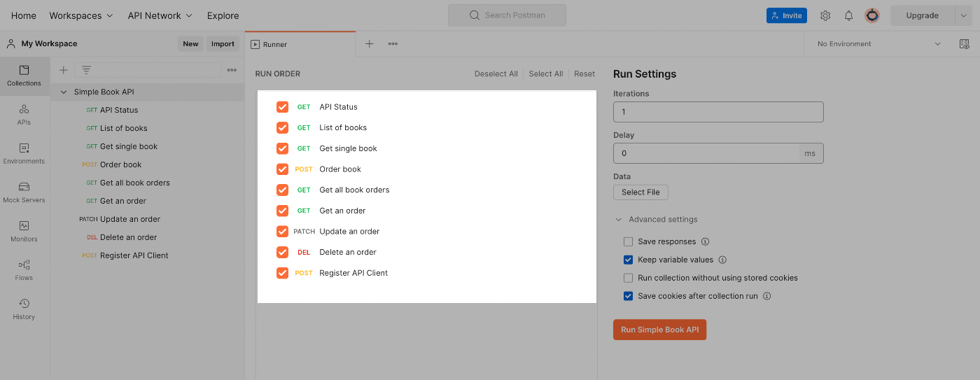This screenshot has width=980, height=380.
Task: Open Order book request in sidebar
Action: [120, 164]
